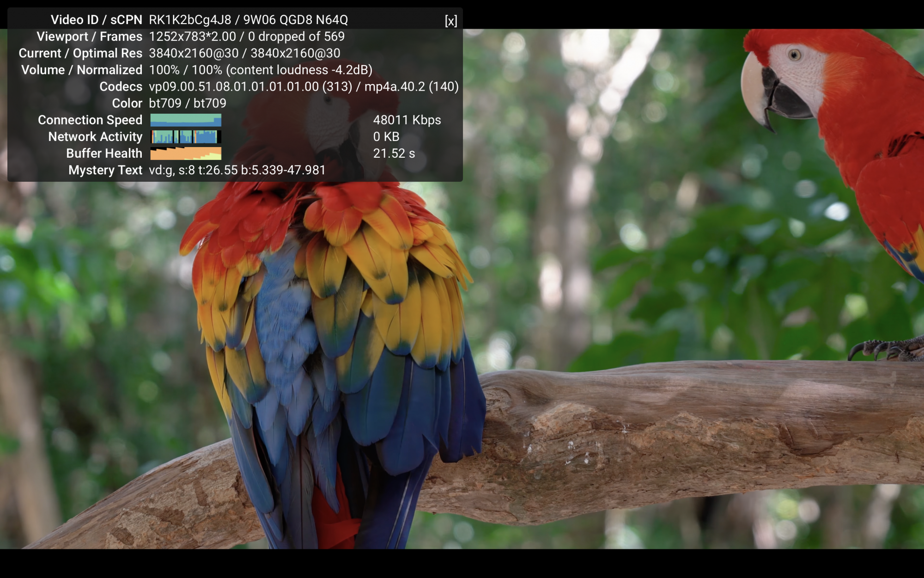Viewport: 924px width, 578px height.
Task: Click the Connection Speed graph
Action: [x=186, y=120]
